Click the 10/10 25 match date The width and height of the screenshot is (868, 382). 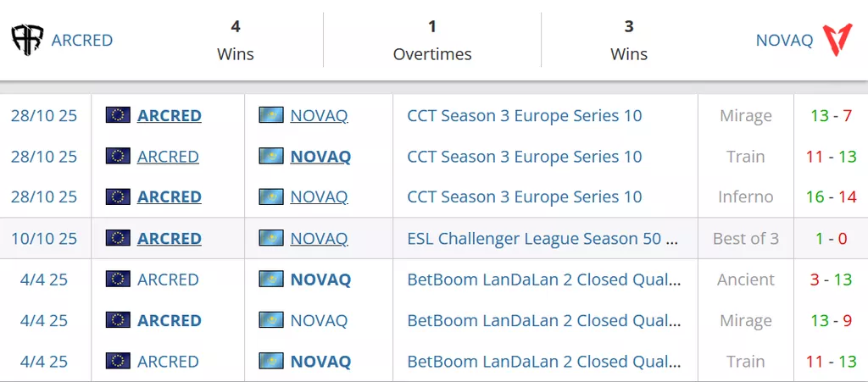click(x=44, y=238)
